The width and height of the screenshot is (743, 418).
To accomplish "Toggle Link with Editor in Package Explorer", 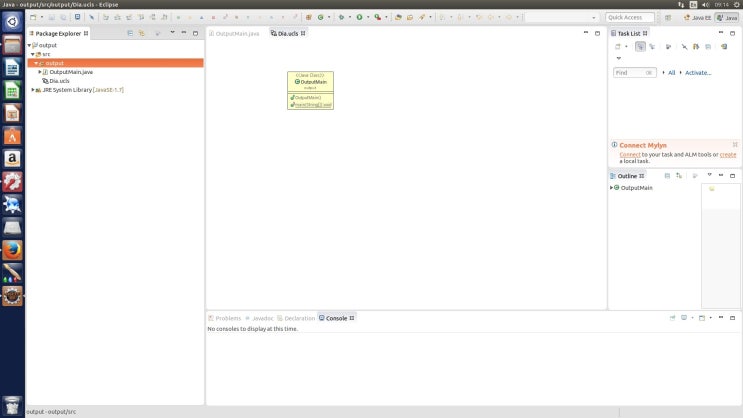I will coord(142,33).
